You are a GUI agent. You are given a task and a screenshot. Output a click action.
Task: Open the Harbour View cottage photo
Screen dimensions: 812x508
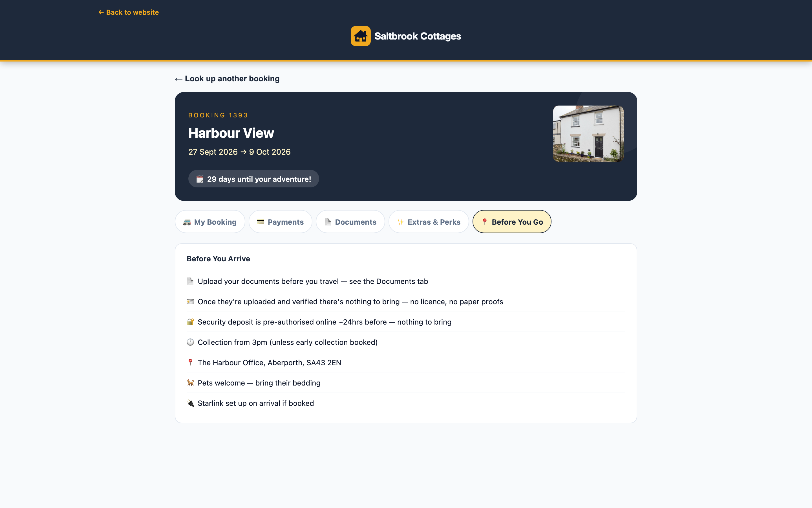click(588, 134)
